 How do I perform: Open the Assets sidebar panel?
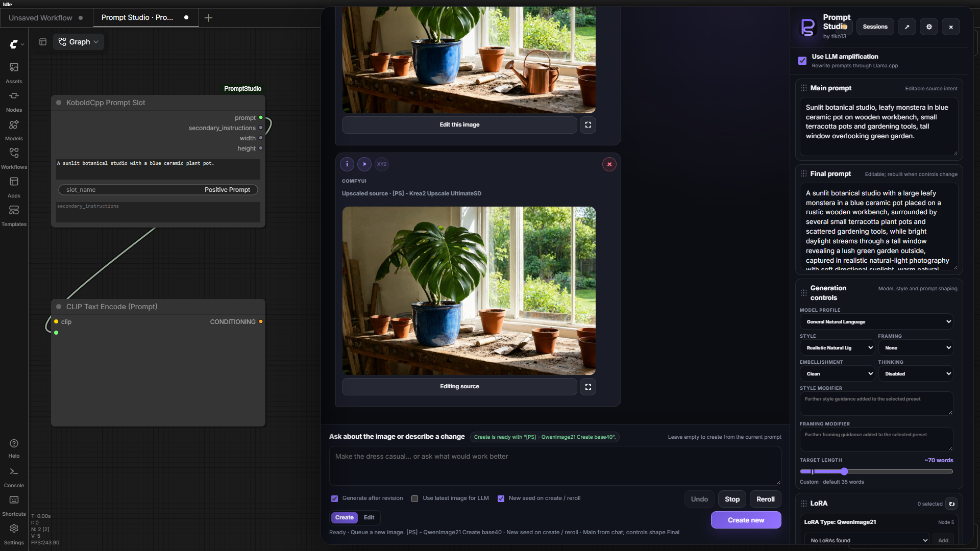click(x=14, y=72)
